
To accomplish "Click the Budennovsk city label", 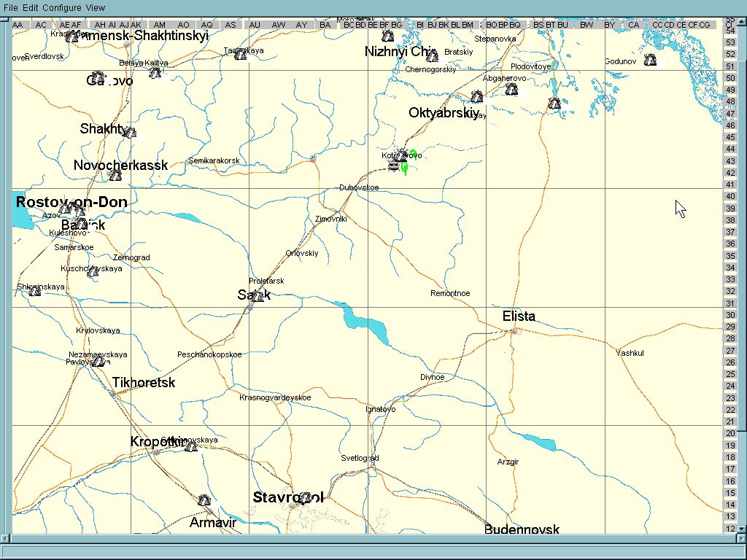I will point(522,529).
